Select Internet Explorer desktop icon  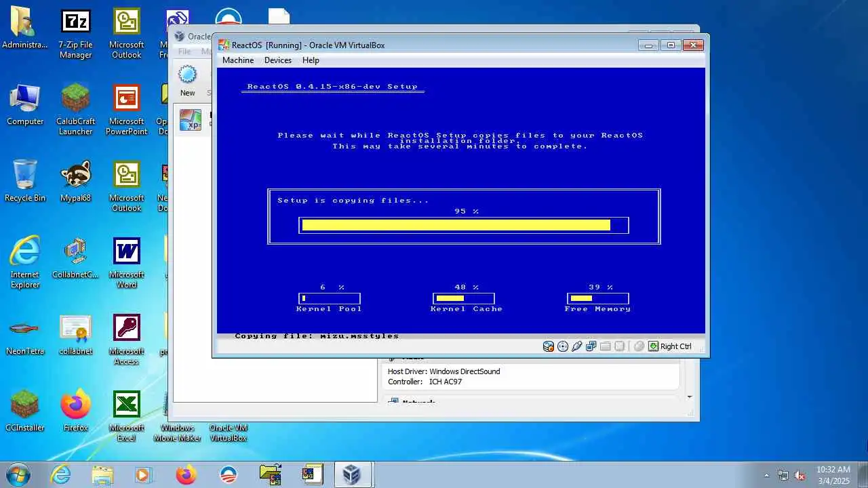coord(25,263)
